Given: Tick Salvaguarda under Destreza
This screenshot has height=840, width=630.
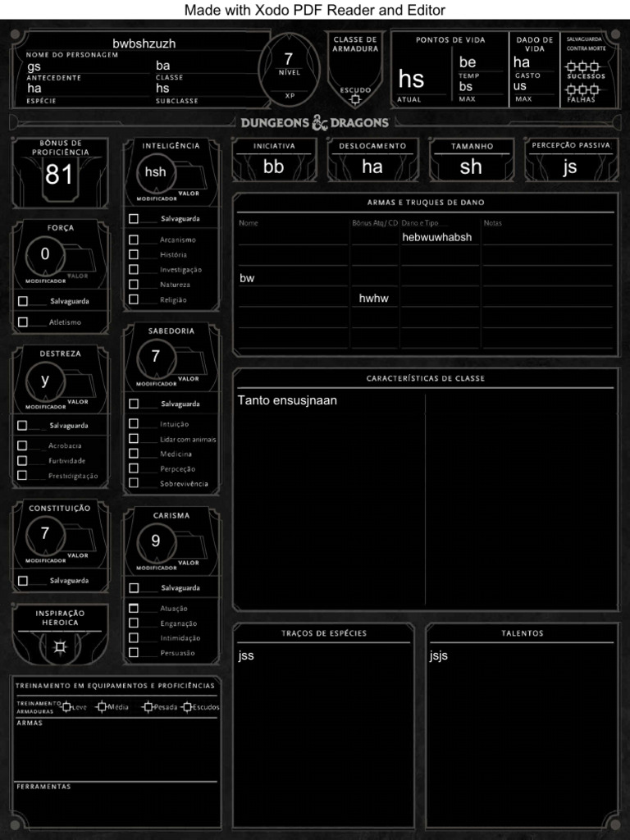Looking at the screenshot, I should click(x=22, y=426).
